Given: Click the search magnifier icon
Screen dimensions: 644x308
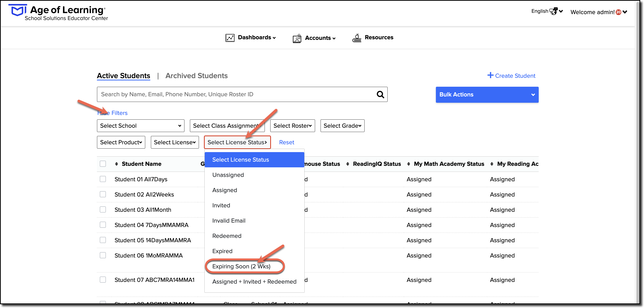Looking at the screenshot, I should click(380, 94).
